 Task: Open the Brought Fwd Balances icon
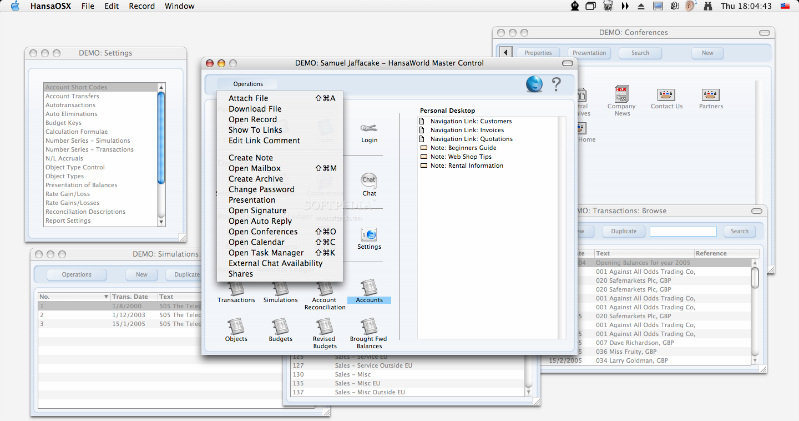tap(369, 326)
